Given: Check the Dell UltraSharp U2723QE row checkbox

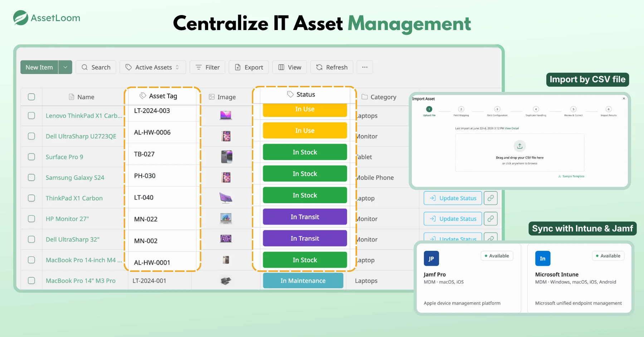Looking at the screenshot, I should click(31, 136).
